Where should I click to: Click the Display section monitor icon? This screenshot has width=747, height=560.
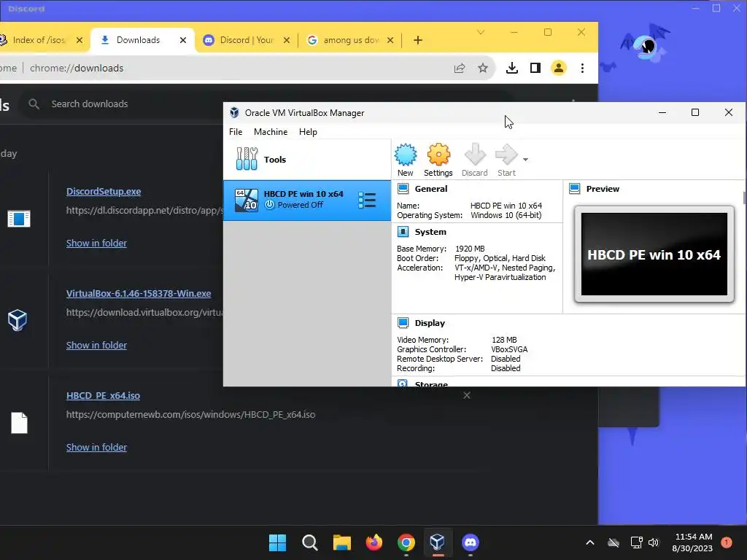click(x=403, y=323)
